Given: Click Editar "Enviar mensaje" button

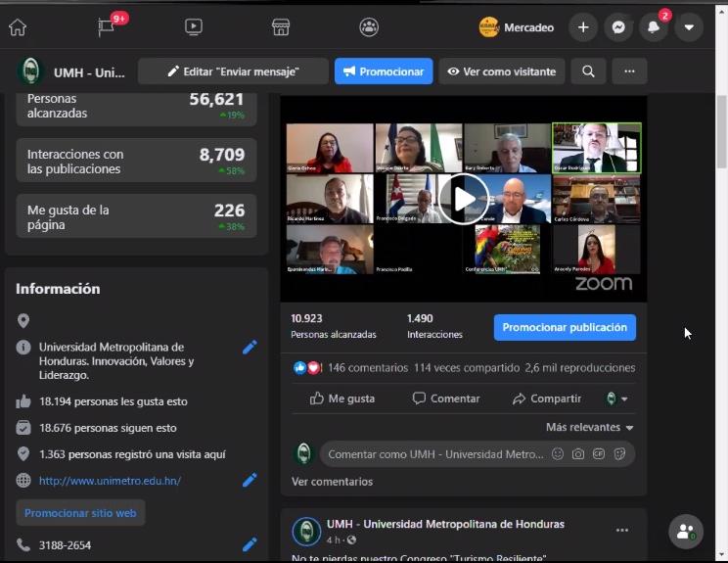Looking at the screenshot, I should [234, 71].
